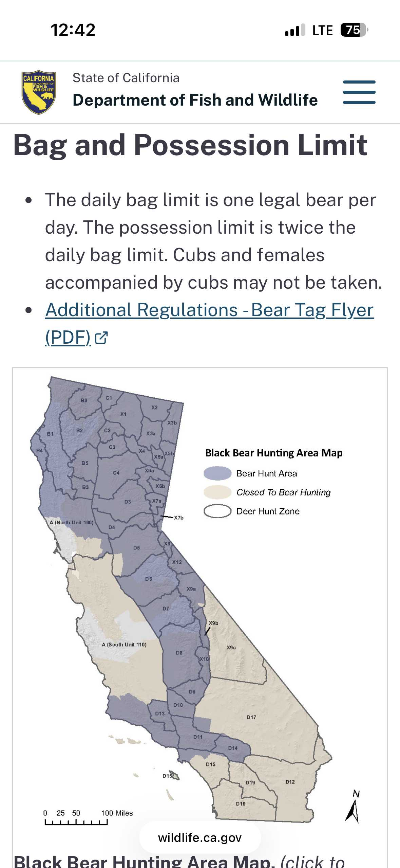Open the hamburger navigation menu
Screen dimensions: 400x868
[359, 92]
